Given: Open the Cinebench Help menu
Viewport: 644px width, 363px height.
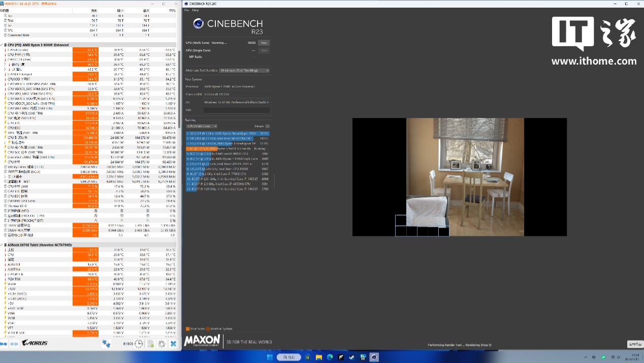Looking at the screenshot, I should pyautogui.click(x=196, y=10).
